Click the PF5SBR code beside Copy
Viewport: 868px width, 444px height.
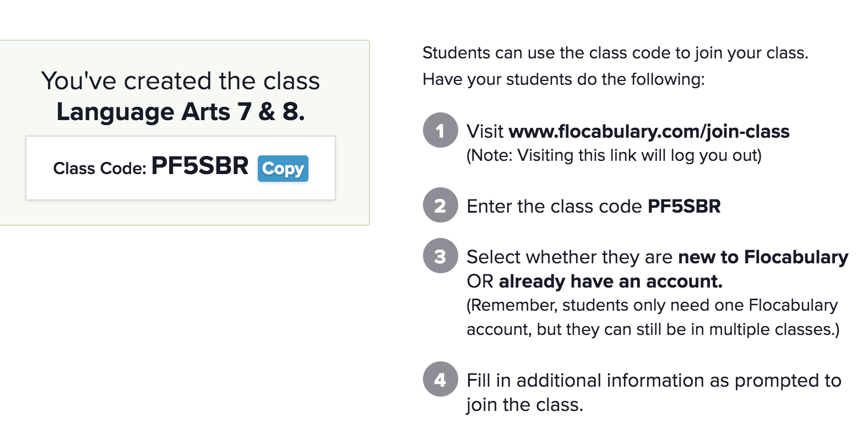coord(200,166)
